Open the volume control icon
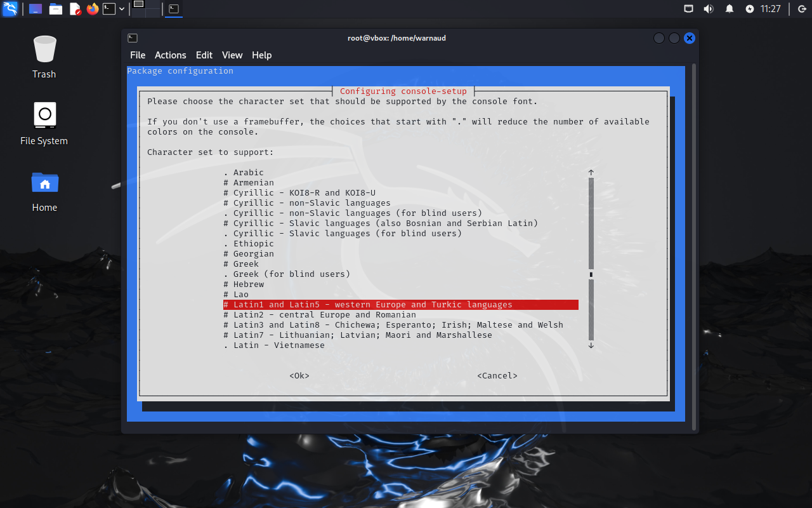812x508 pixels. click(709, 9)
